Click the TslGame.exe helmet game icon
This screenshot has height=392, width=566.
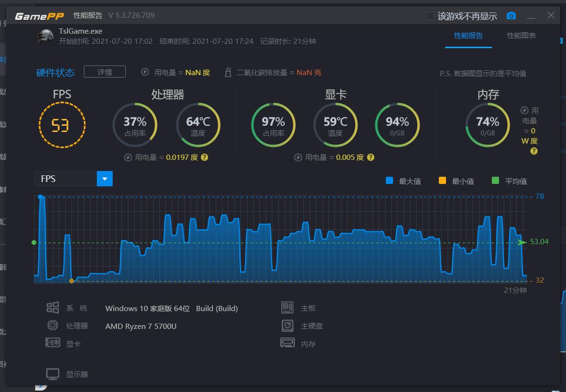tap(45, 36)
